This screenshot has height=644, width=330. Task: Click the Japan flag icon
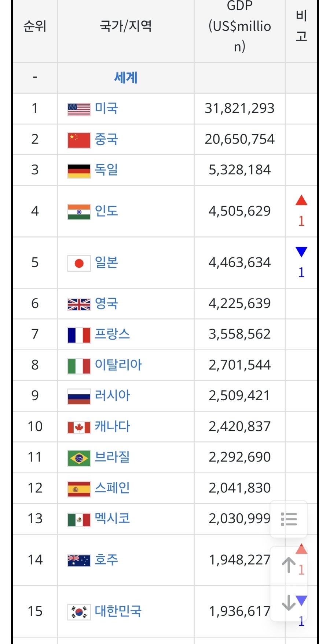pos(79,263)
